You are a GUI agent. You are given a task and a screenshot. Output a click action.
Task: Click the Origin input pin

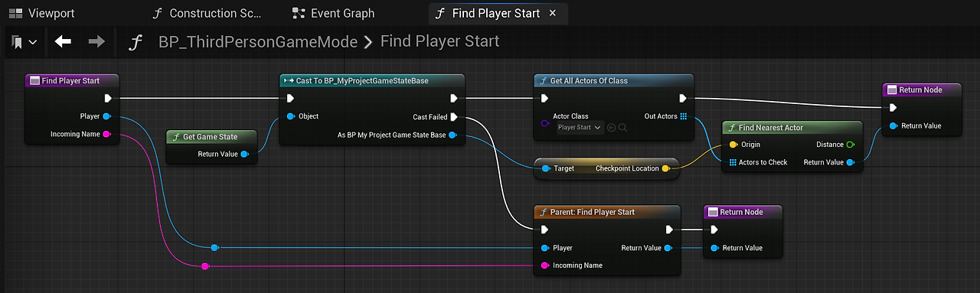point(733,144)
